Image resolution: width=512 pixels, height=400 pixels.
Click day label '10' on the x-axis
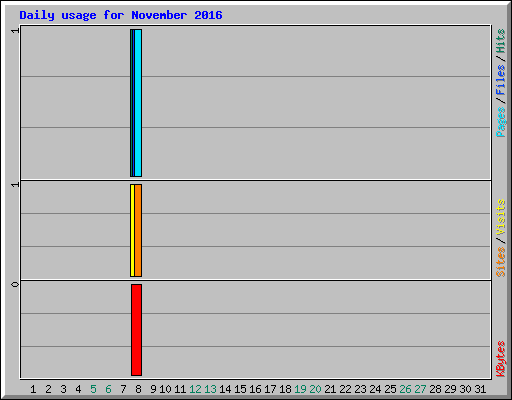pos(165,389)
